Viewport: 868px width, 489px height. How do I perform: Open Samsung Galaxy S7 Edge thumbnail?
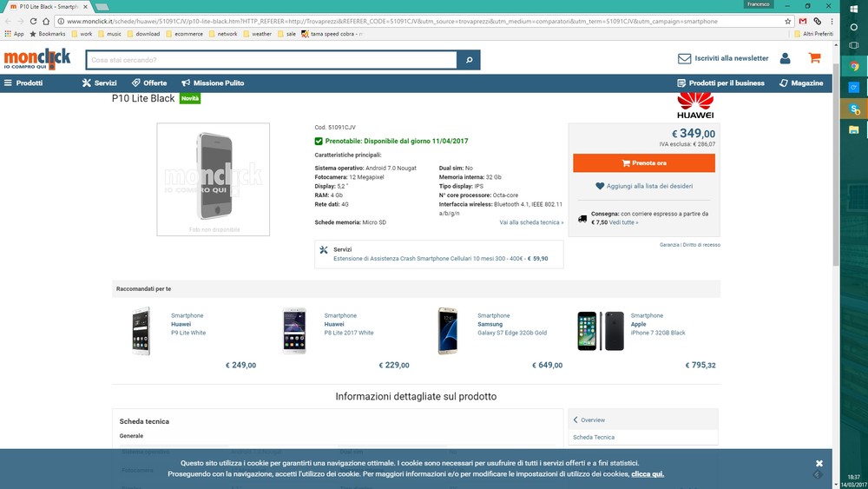[x=447, y=331]
